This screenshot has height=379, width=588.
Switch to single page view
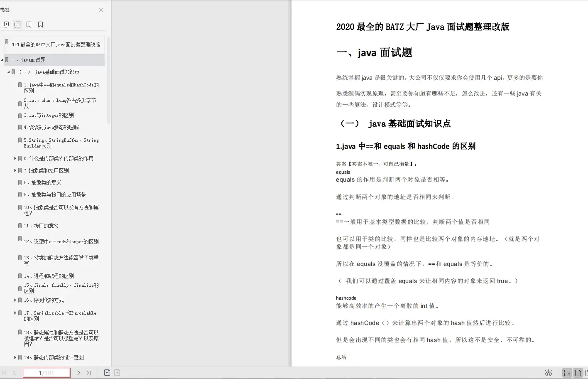point(578,373)
